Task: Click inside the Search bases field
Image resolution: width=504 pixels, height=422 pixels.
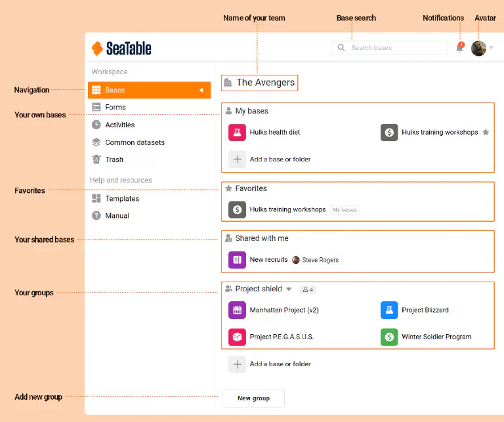Action: [394, 48]
